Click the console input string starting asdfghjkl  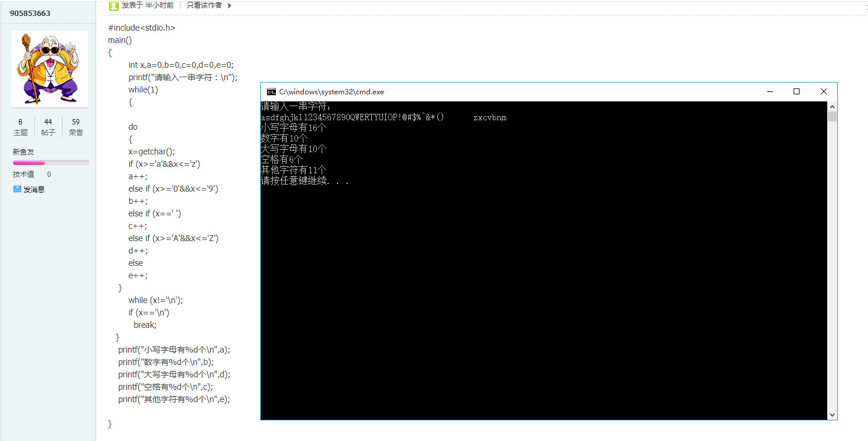(352, 117)
